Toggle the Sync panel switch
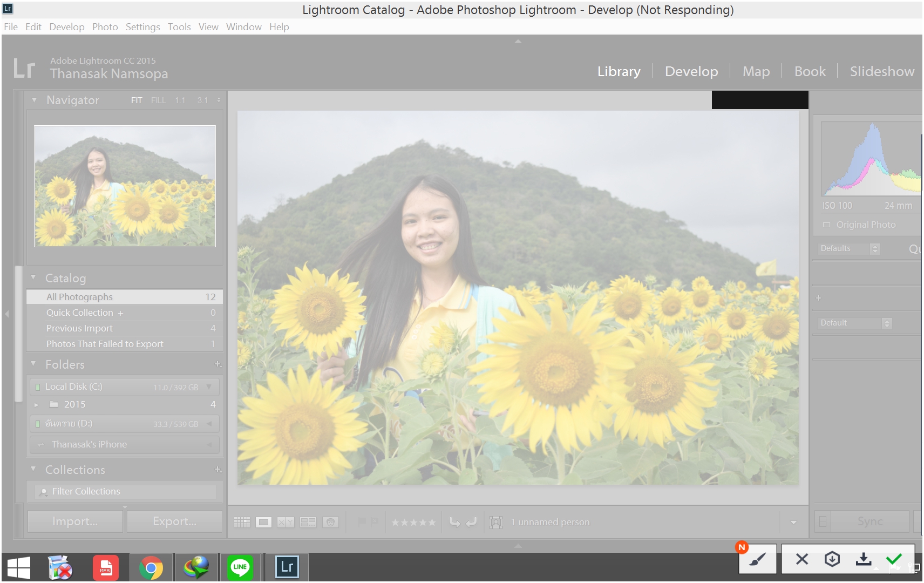Screen dimensions: 924x583 click(x=823, y=521)
